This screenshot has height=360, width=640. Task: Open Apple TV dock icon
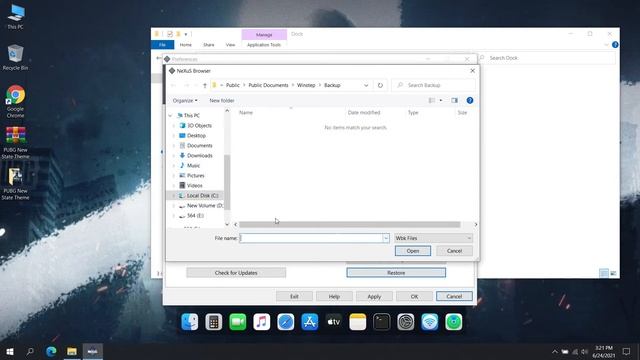click(x=333, y=322)
